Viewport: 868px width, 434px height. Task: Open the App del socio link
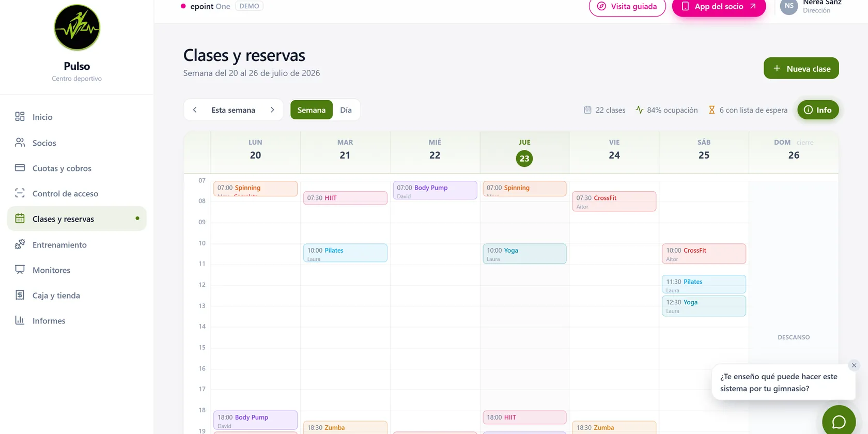[x=719, y=7]
